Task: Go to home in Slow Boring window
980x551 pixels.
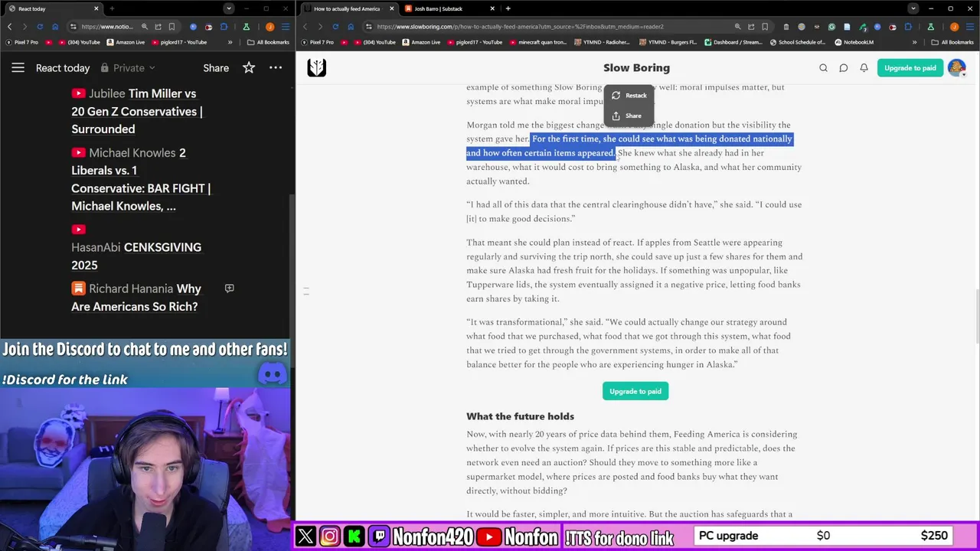Action: pyautogui.click(x=351, y=26)
